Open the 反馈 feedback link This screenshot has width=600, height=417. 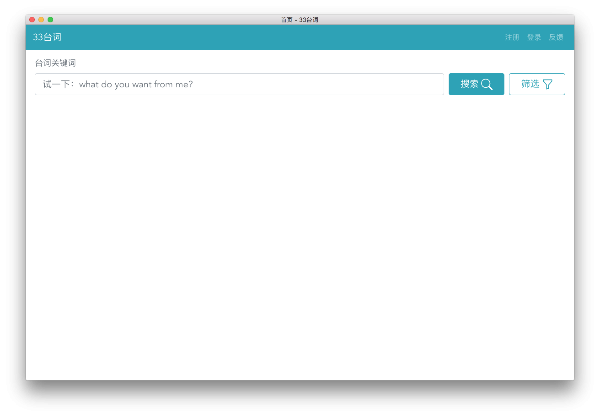click(556, 37)
